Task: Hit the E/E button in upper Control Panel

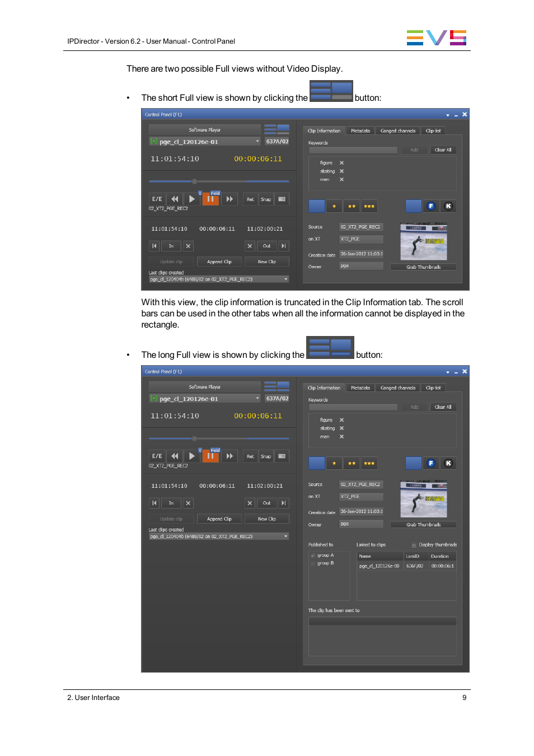Action: tap(157, 199)
